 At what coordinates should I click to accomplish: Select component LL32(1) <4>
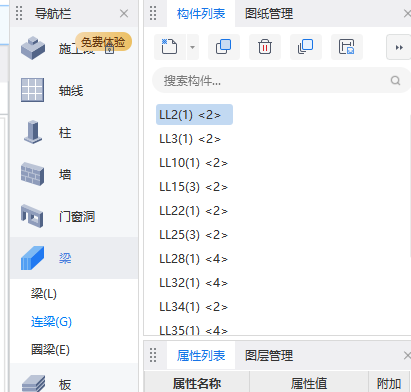(x=193, y=283)
